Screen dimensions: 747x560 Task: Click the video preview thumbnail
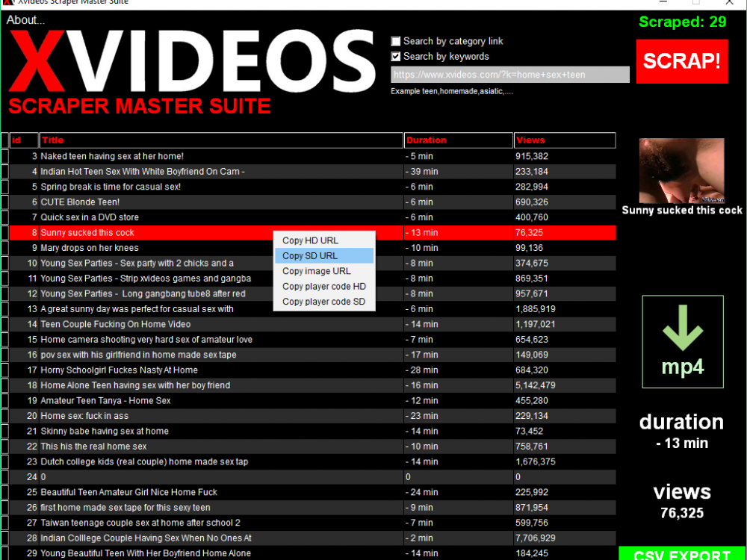tap(681, 171)
